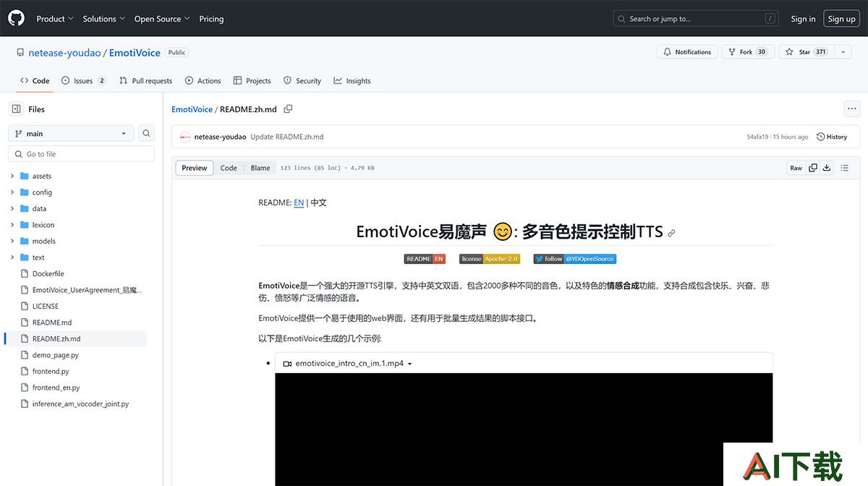Download the raw file icon

[826, 168]
